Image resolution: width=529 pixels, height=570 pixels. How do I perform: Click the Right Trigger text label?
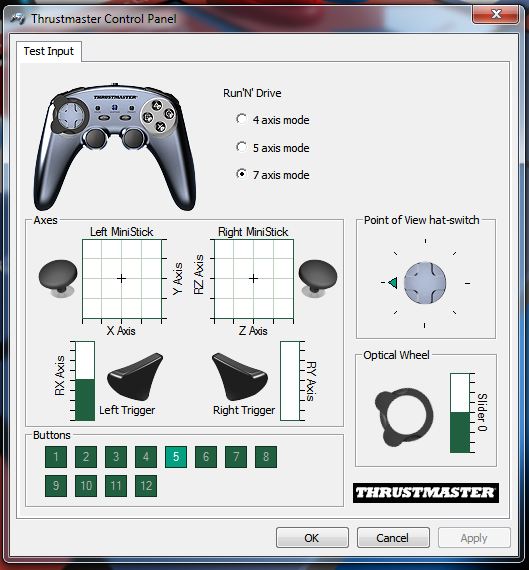point(244,410)
